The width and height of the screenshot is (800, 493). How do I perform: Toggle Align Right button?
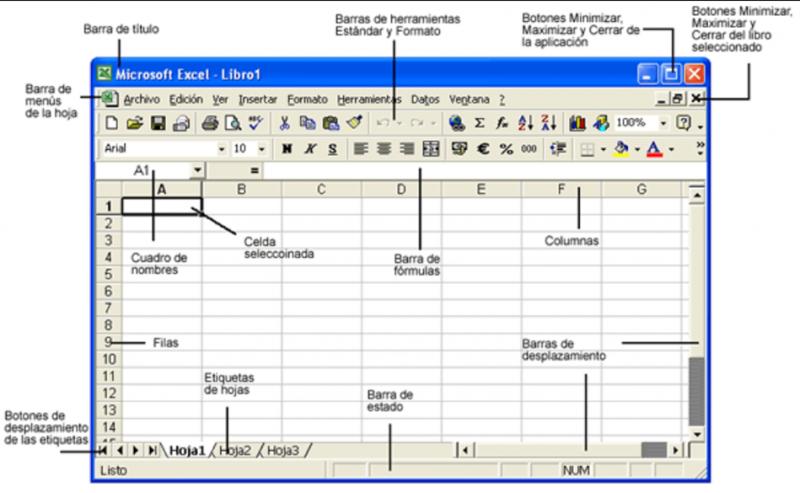coord(407,149)
